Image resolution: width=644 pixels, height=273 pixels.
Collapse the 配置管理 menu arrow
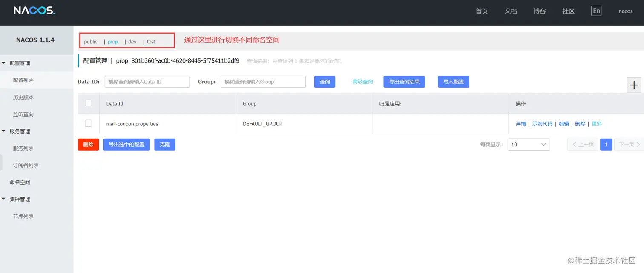(x=4, y=63)
